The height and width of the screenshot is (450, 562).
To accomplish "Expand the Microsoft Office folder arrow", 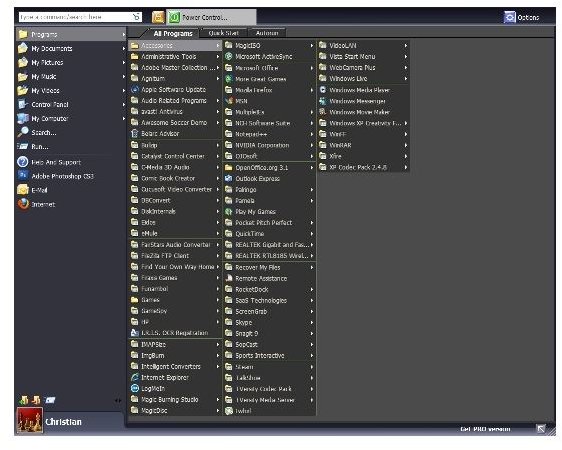I will (311, 68).
